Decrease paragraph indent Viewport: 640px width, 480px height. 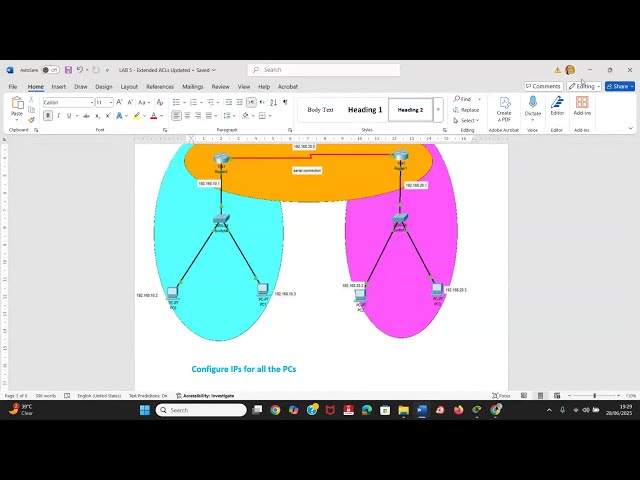pyautogui.click(x=229, y=102)
